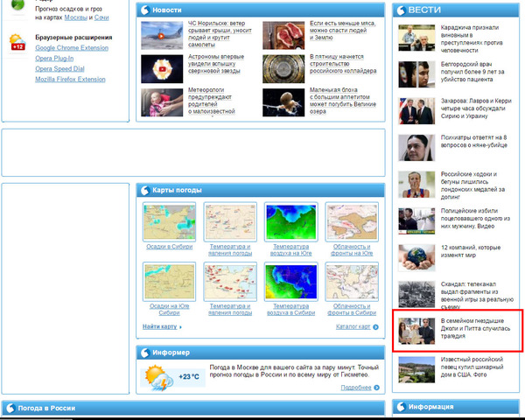The height and width of the screenshot is (420, 525).
Task: Open the Opera Plug-In link
Action: [54, 59]
